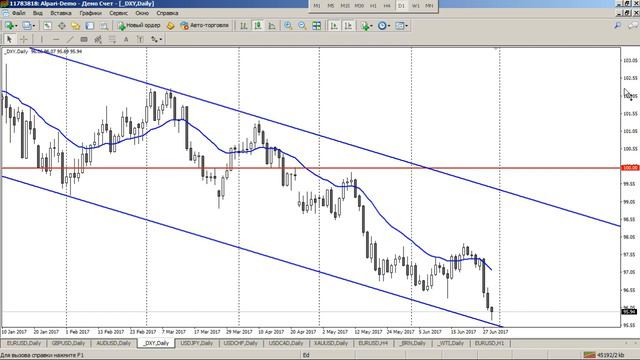Switch to the GBPUSD,Daily tab
This screenshot has height=360, width=640.
pyautogui.click(x=68, y=343)
